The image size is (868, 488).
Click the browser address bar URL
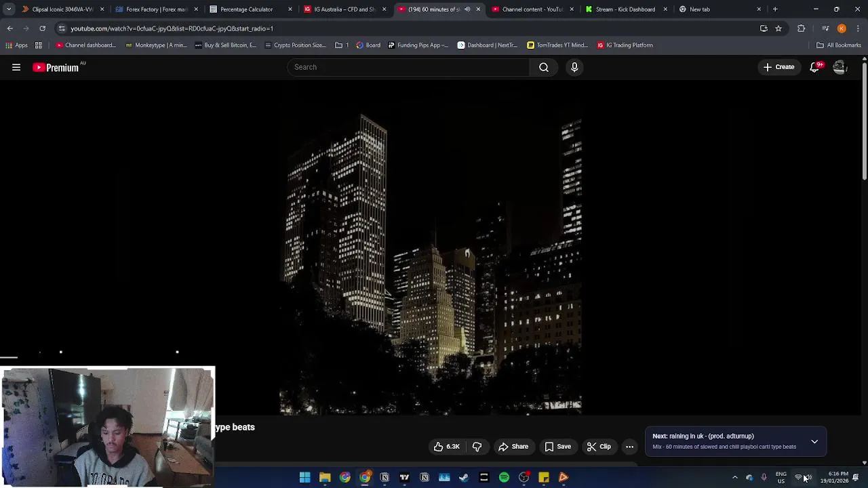pos(172,28)
